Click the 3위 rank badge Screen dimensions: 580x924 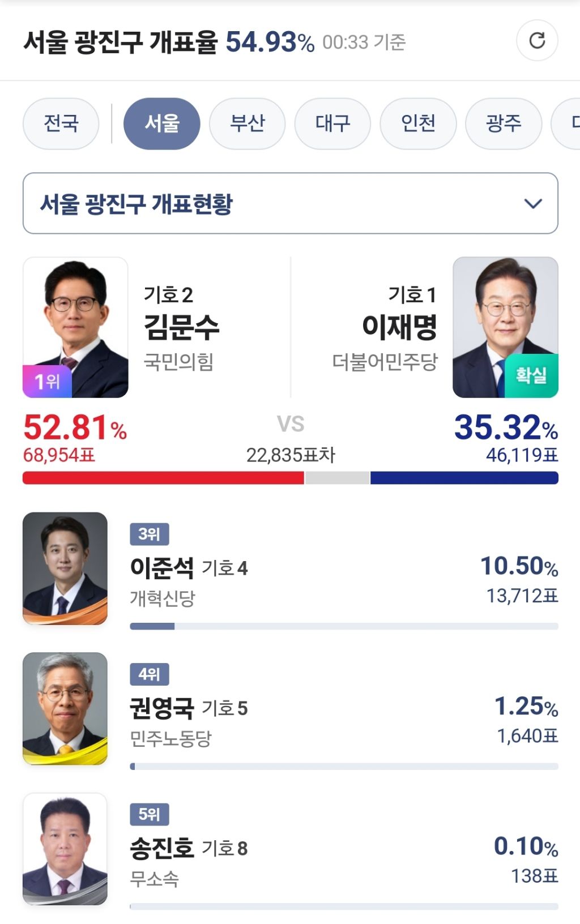[150, 534]
